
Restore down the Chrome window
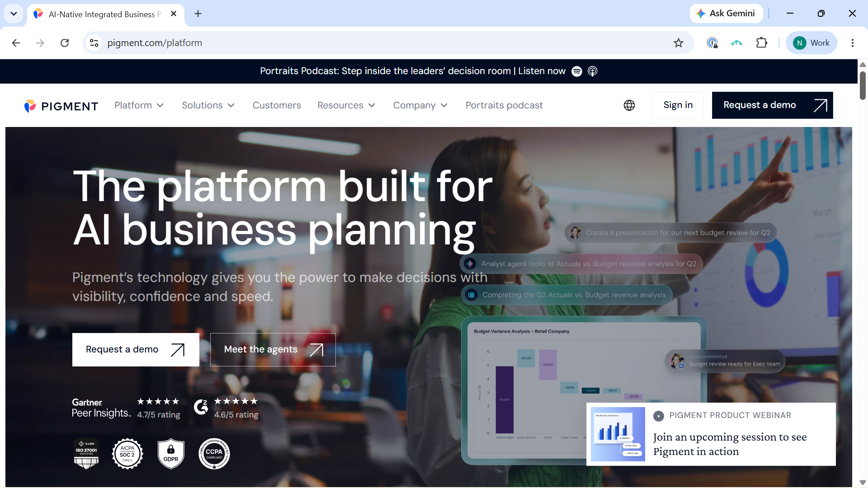[821, 14]
